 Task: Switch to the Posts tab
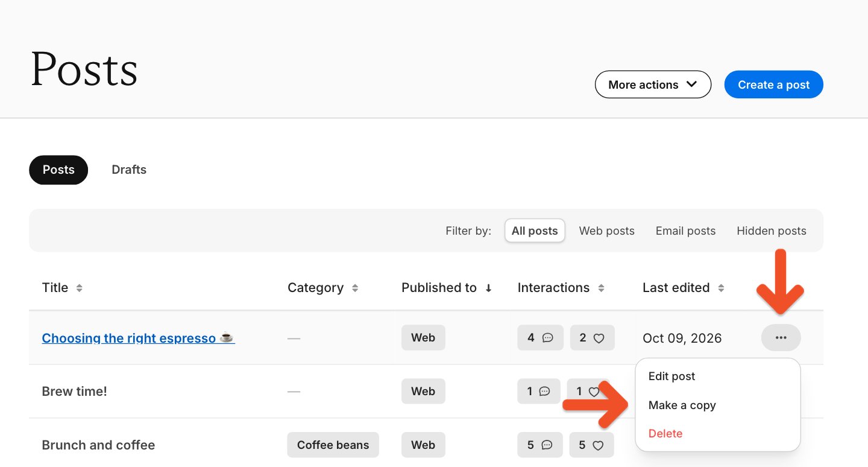[x=58, y=170]
